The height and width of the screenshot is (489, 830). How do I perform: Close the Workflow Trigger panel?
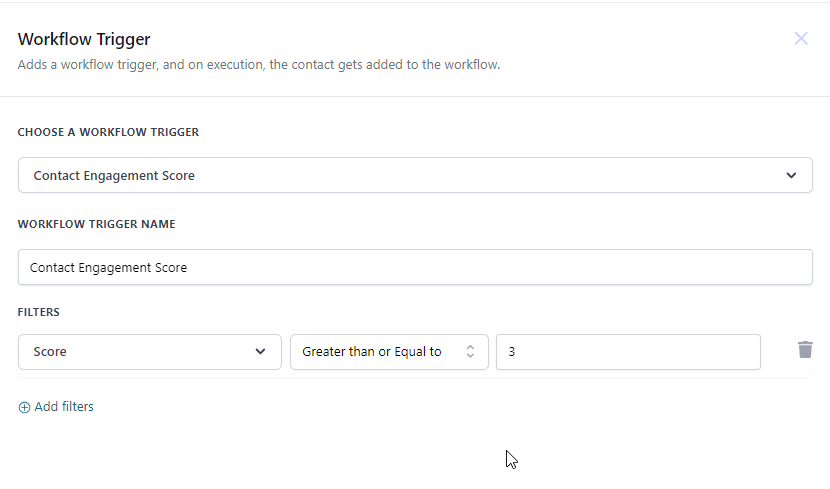point(801,39)
